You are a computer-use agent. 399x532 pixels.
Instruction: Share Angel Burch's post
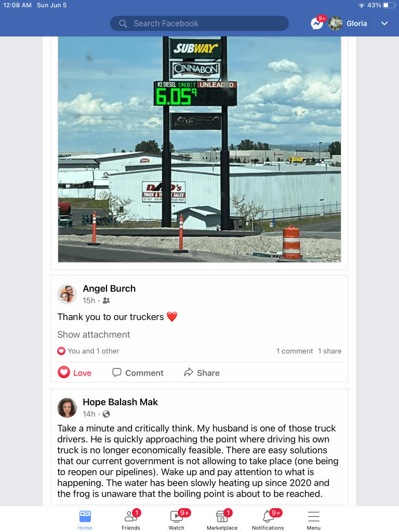[202, 373]
